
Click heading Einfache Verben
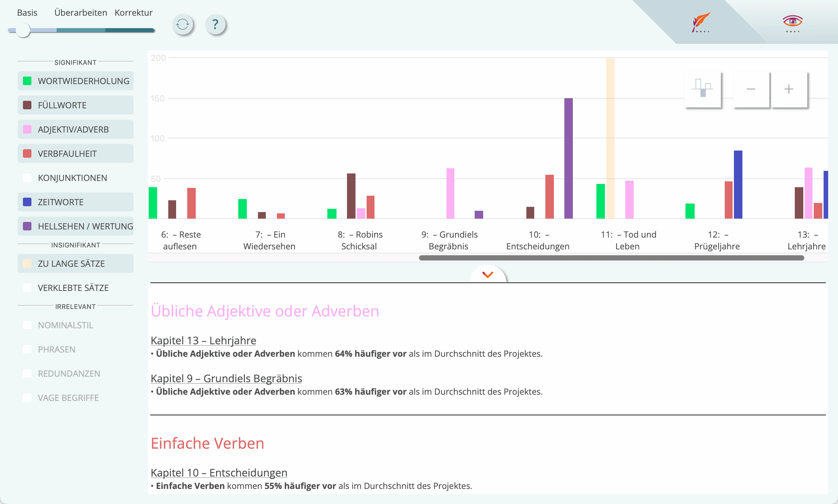click(x=207, y=443)
